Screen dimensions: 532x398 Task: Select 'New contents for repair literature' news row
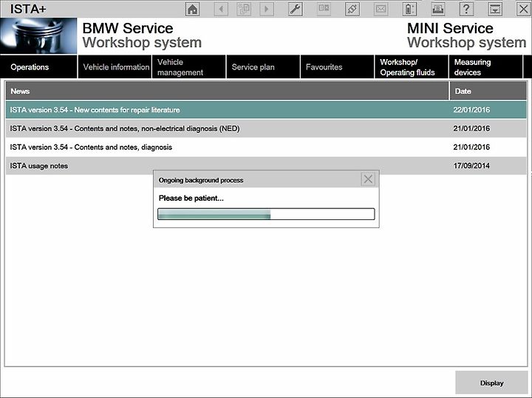(x=266, y=109)
